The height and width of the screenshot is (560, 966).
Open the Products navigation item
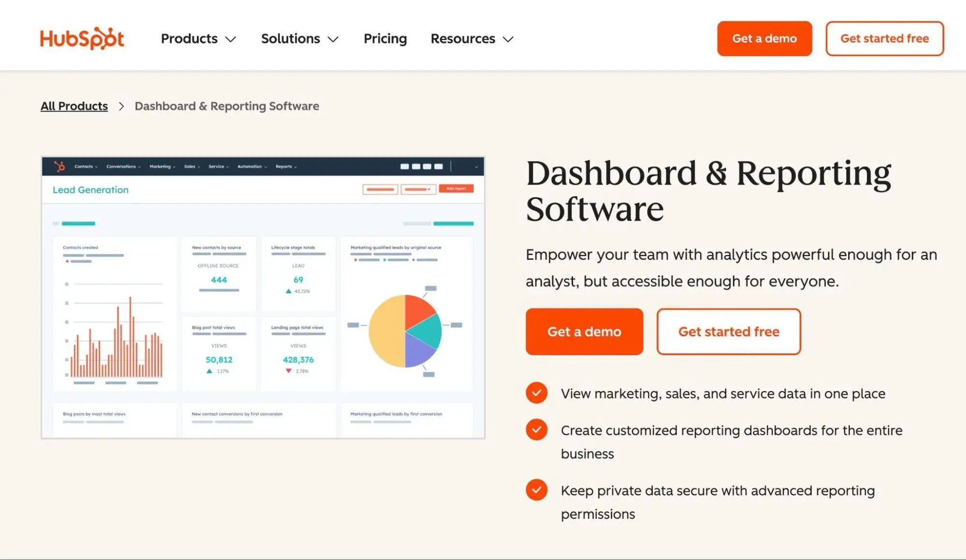click(189, 38)
